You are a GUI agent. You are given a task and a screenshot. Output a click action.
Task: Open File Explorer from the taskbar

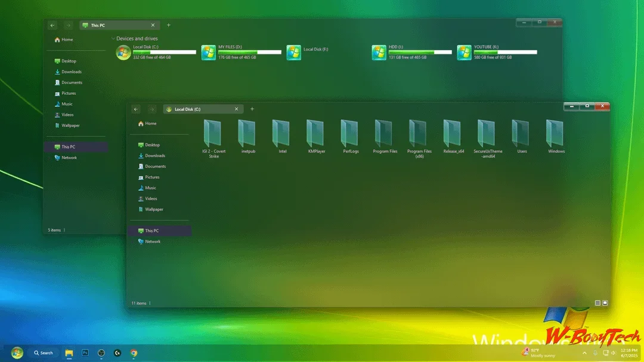(69, 352)
